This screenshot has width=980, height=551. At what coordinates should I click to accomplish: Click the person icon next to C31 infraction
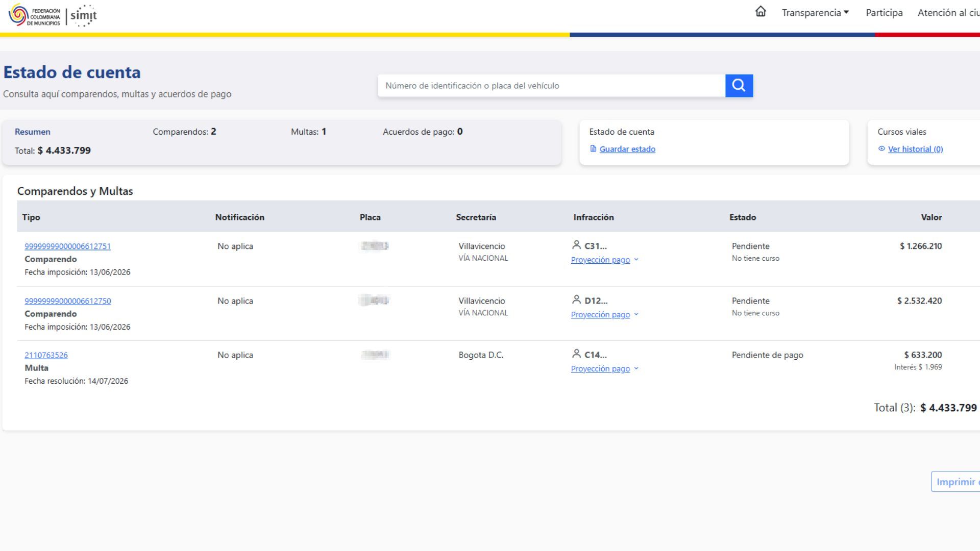coord(576,245)
